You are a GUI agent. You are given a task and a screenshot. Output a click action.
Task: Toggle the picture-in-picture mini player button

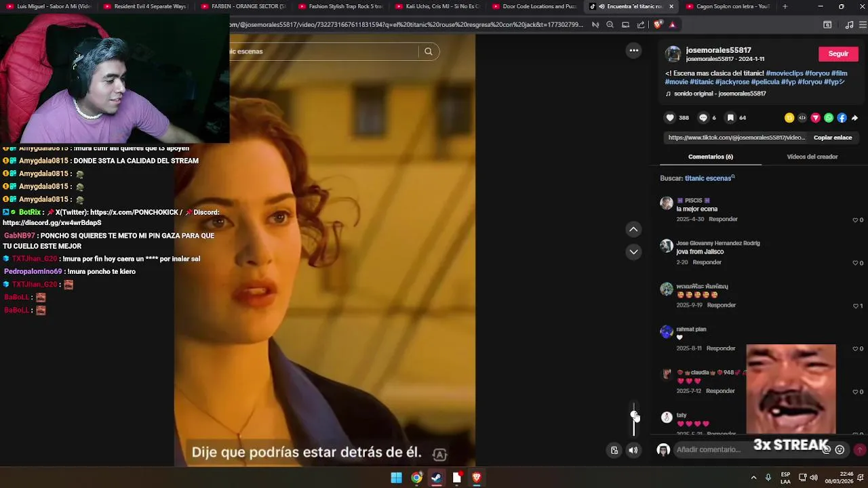(x=614, y=450)
